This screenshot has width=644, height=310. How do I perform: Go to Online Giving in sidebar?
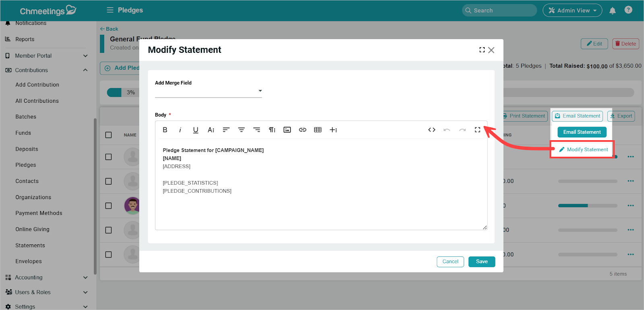(x=32, y=229)
